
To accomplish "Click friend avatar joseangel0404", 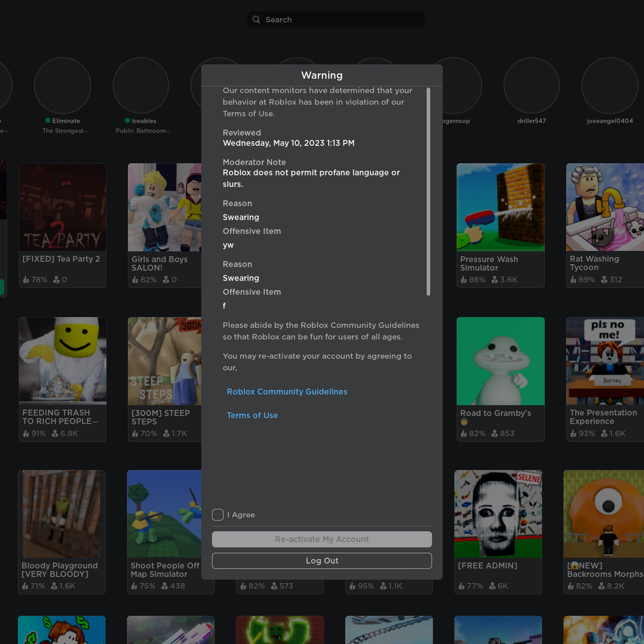I will (610, 85).
